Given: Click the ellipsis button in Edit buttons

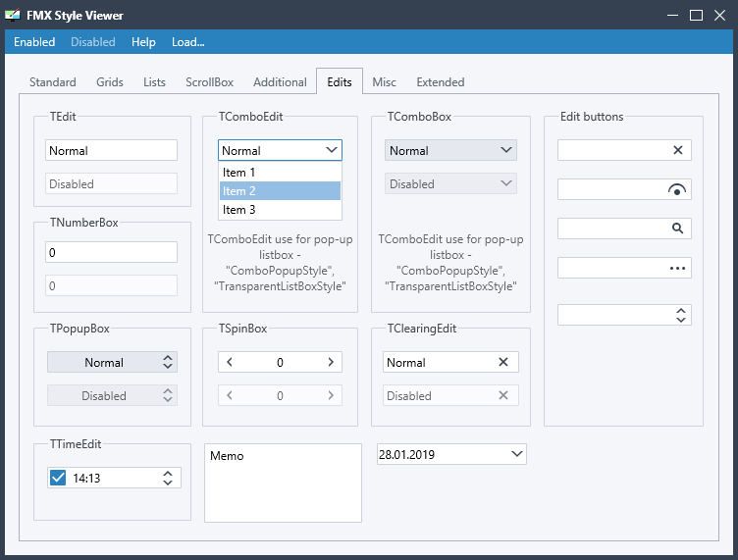Looking at the screenshot, I should point(678,268).
